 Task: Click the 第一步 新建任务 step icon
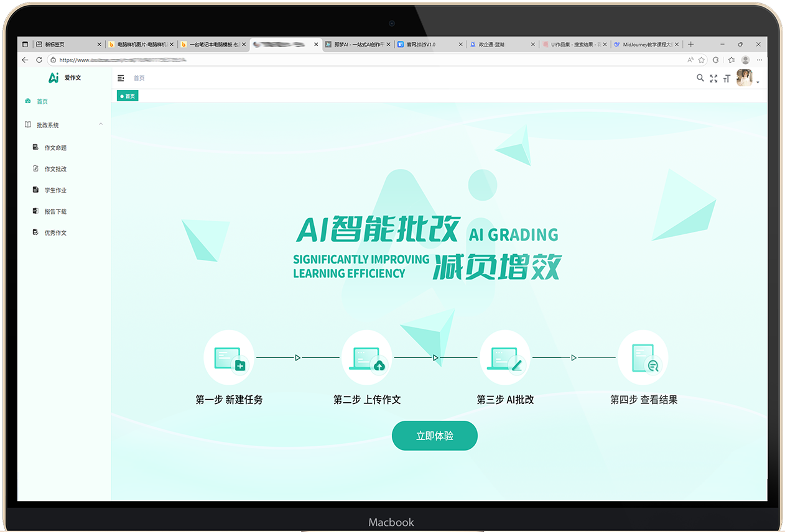[228, 358]
